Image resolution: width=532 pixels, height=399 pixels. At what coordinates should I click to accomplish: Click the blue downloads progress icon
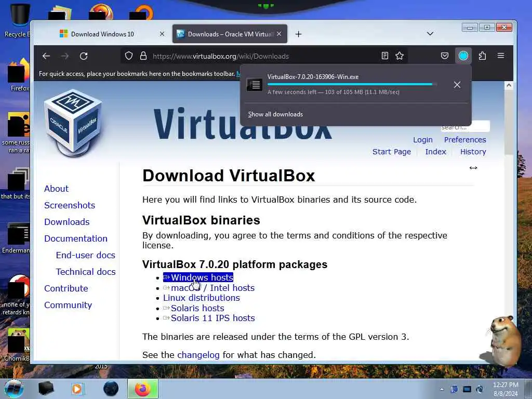click(x=463, y=56)
